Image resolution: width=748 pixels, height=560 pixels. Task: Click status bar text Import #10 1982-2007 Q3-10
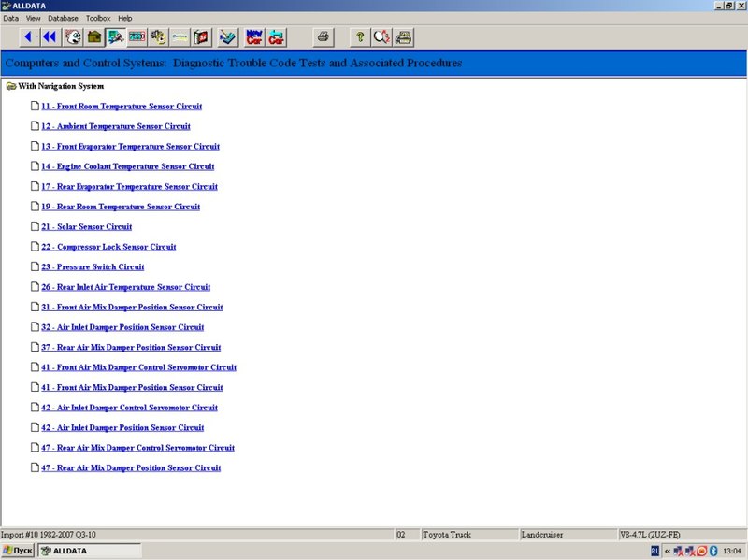pyautogui.click(x=49, y=534)
